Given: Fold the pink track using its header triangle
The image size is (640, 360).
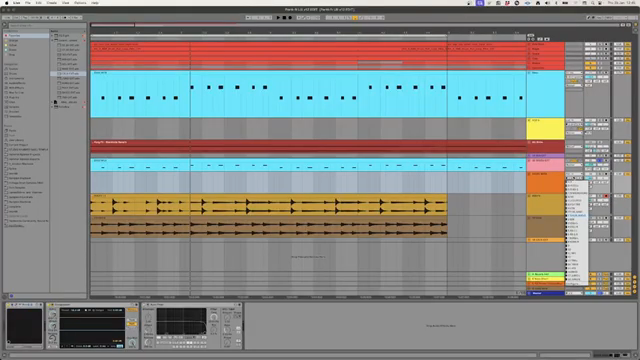Looking at the screenshot, I should pos(529,160).
